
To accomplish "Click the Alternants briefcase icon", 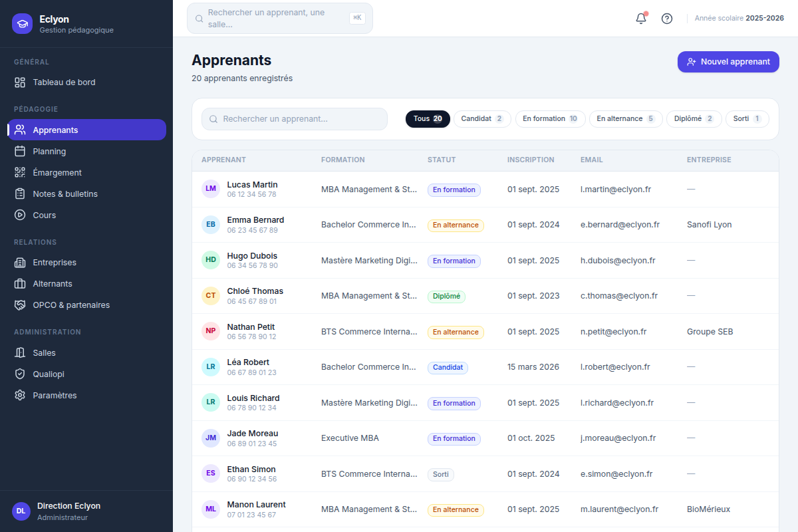I will tap(20, 283).
